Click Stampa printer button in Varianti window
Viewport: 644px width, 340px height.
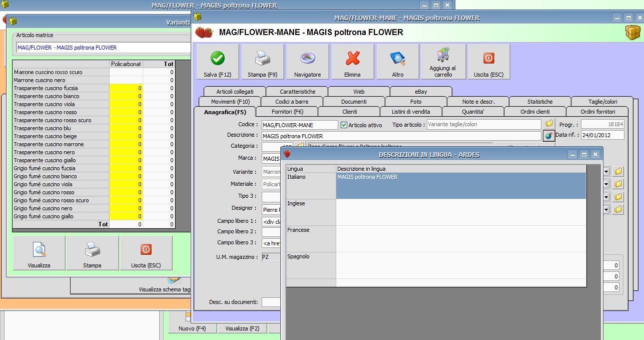[x=92, y=253]
